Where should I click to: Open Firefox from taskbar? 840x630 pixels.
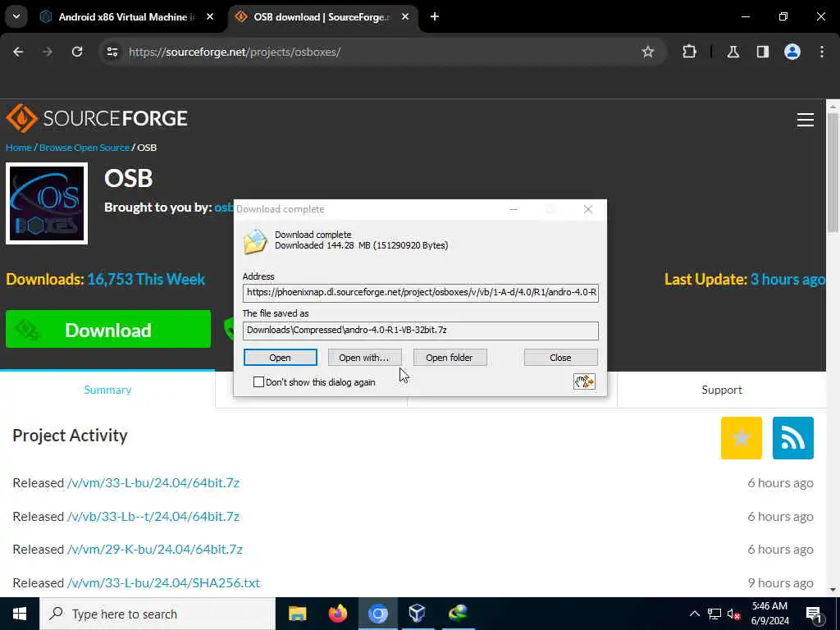tap(337, 614)
